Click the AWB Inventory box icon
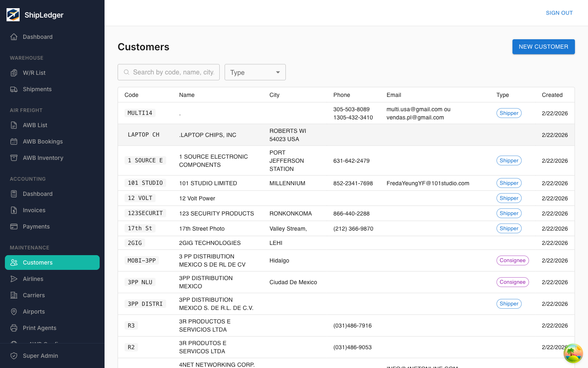588x368 pixels. pyautogui.click(x=14, y=158)
